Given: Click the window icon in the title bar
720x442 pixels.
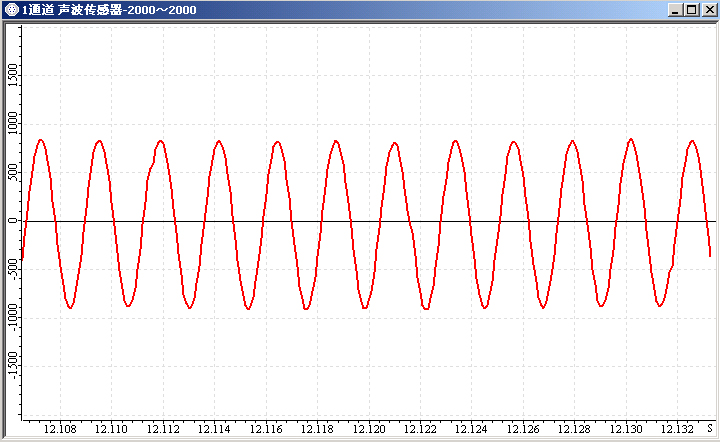Looking at the screenshot, I should (x=11, y=10).
